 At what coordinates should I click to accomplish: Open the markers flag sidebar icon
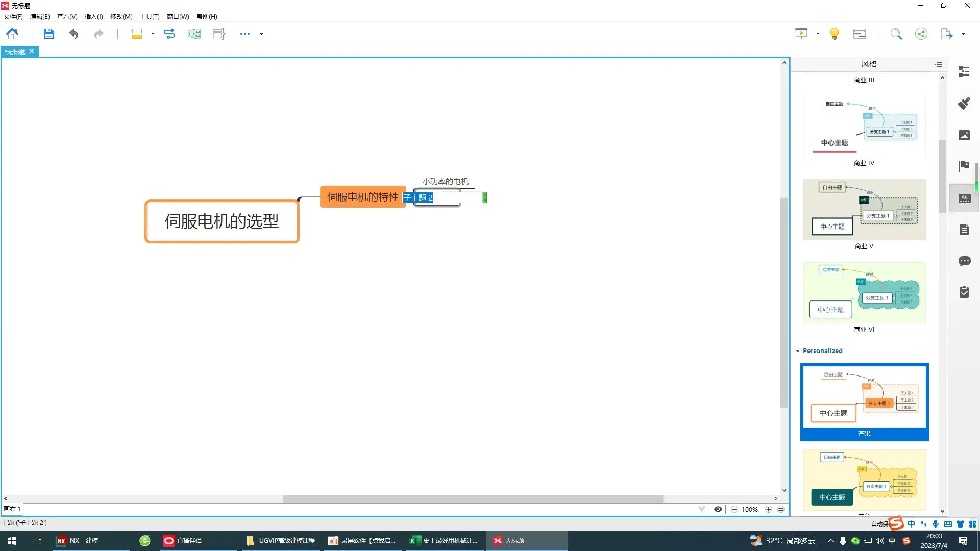(x=964, y=166)
